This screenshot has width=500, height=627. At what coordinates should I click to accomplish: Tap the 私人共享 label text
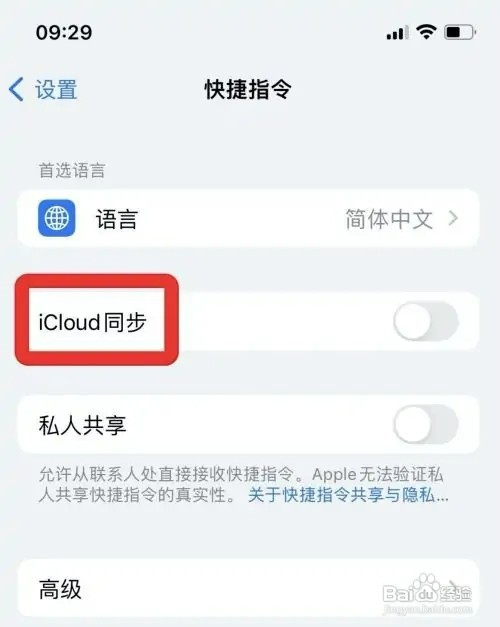pyautogui.click(x=82, y=425)
